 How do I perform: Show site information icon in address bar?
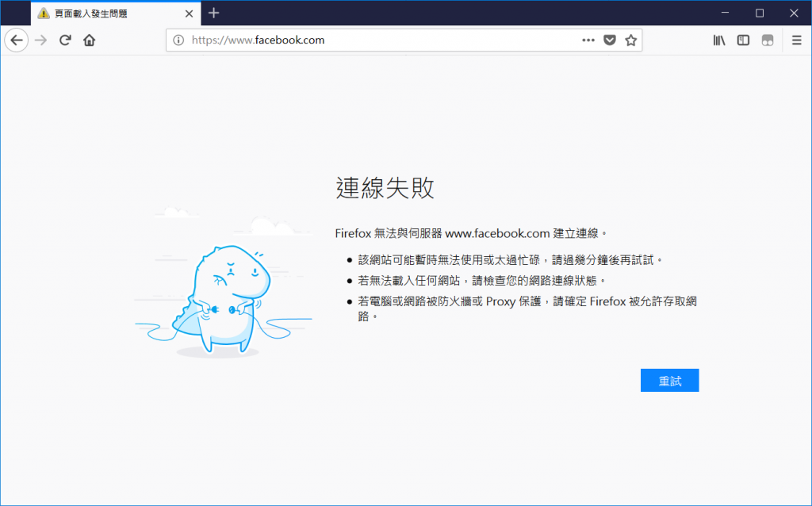[x=178, y=40]
